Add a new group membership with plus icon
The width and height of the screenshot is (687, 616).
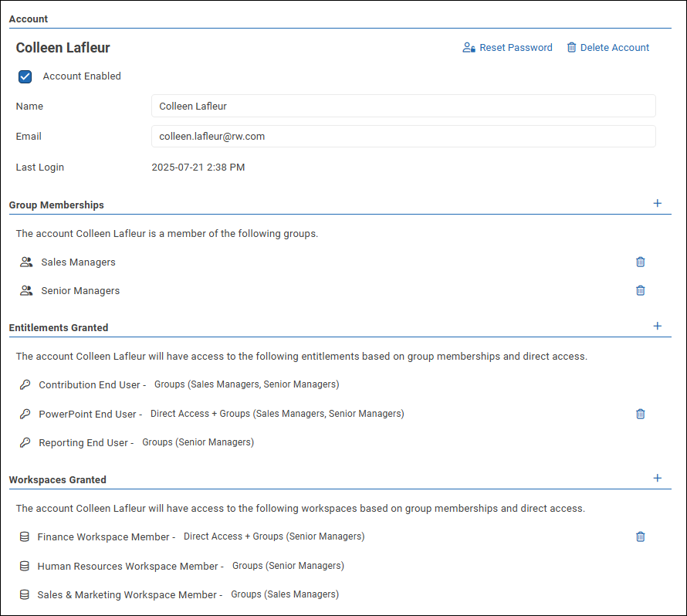click(x=658, y=204)
